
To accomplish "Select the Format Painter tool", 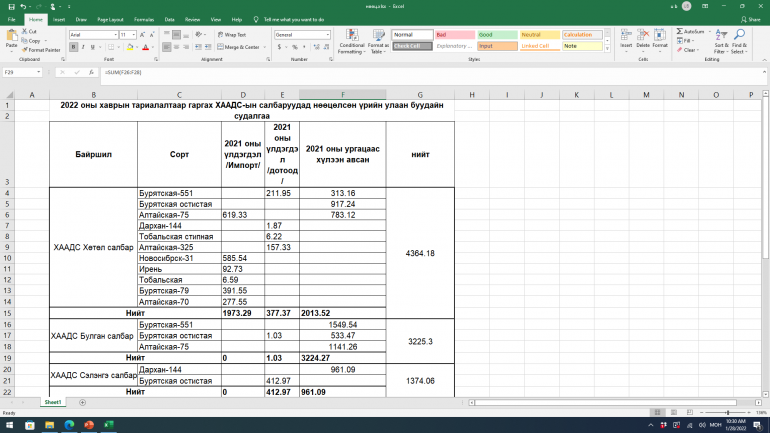I will [x=41, y=49].
